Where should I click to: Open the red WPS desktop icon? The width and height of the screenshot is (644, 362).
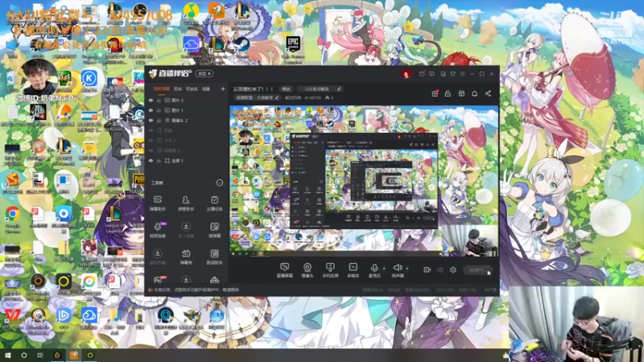tap(12, 318)
